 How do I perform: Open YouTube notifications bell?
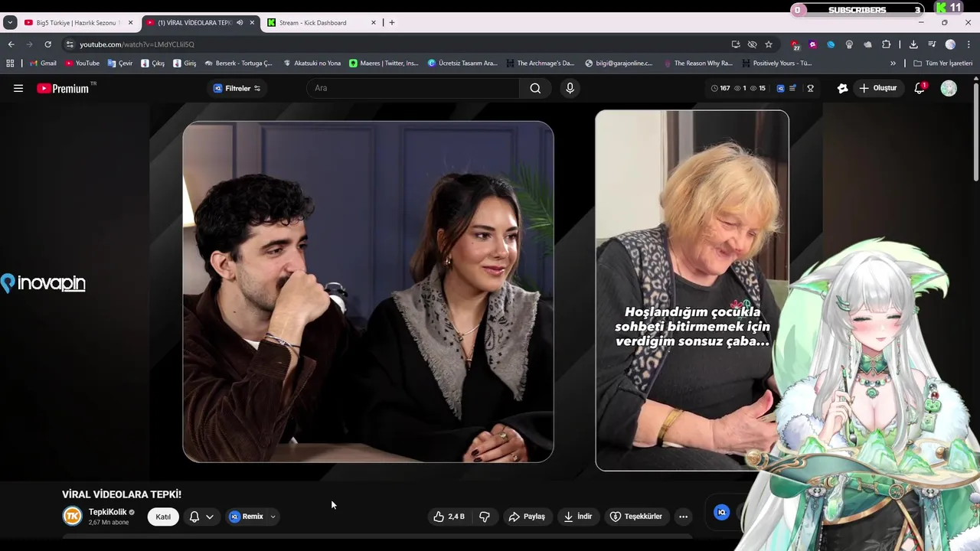(x=920, y=88)
